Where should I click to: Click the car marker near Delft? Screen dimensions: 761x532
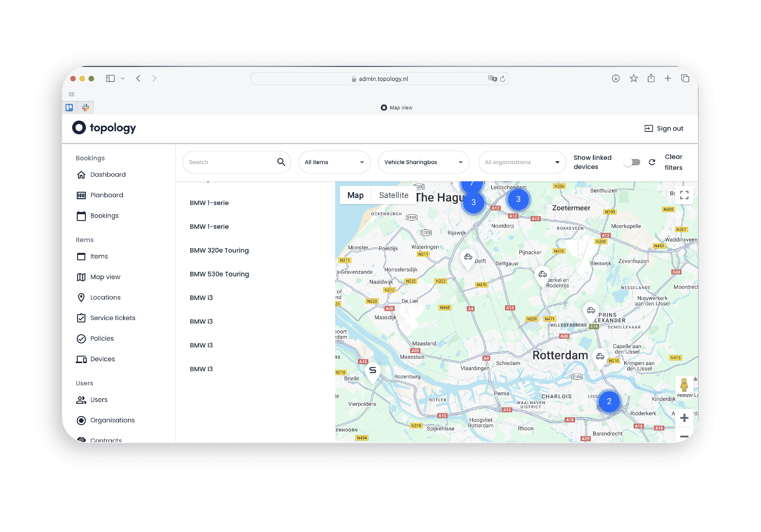468,257
